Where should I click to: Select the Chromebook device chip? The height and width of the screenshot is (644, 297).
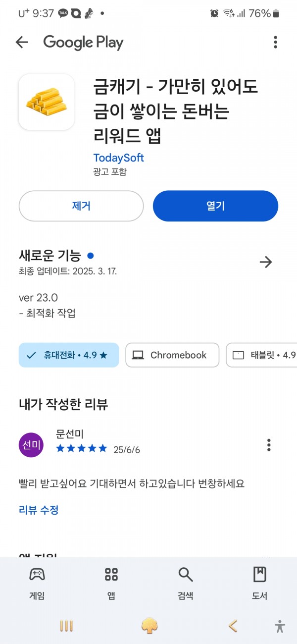pyautogui.click(x=172, y=355)
